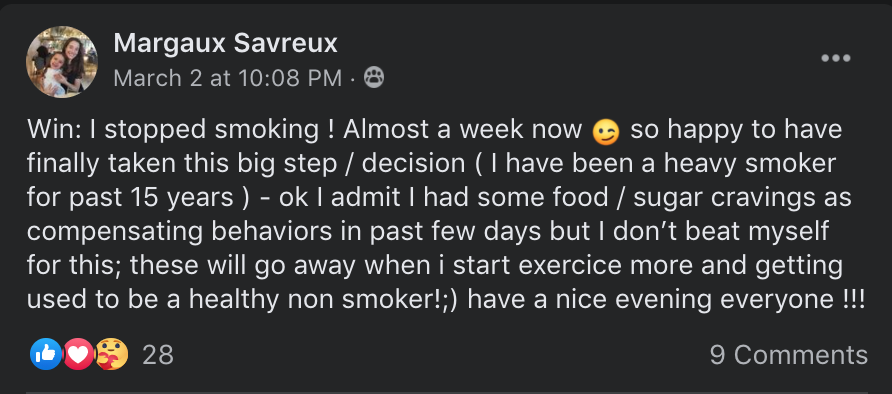Open the 9 Comments link
The width and height of the screenshot is (892, 394).
pyautogui.click(x=788, y=355)
